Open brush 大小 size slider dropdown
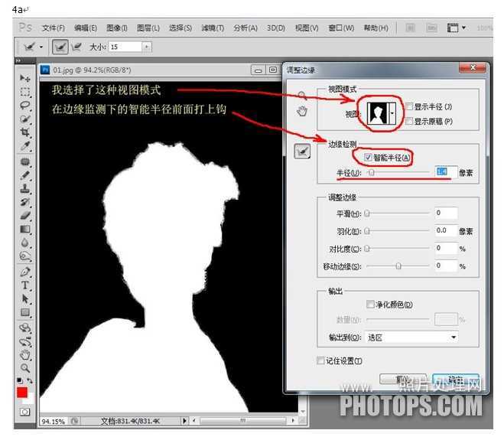 (x=147, y=47)
